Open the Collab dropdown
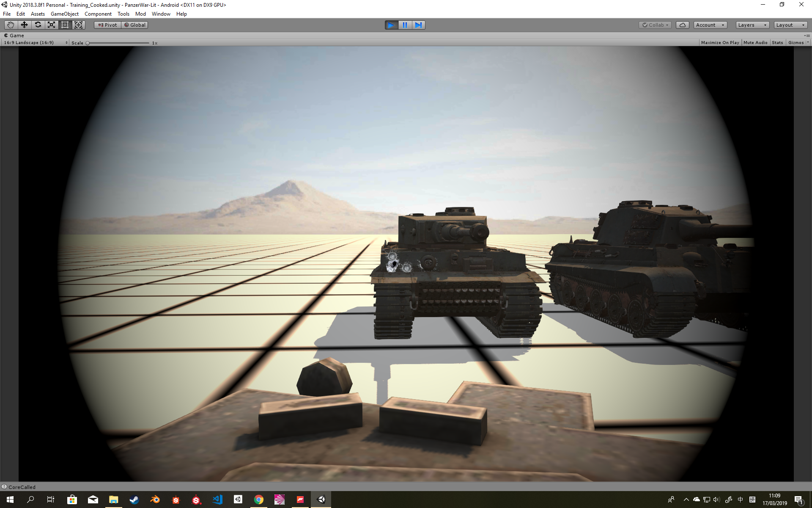812x508 pixels. (655, 25)
